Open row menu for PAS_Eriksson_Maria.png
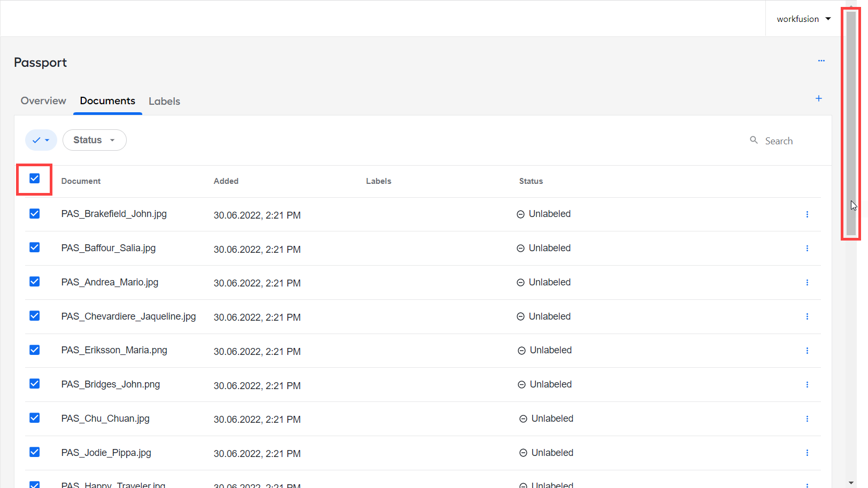 807,351
